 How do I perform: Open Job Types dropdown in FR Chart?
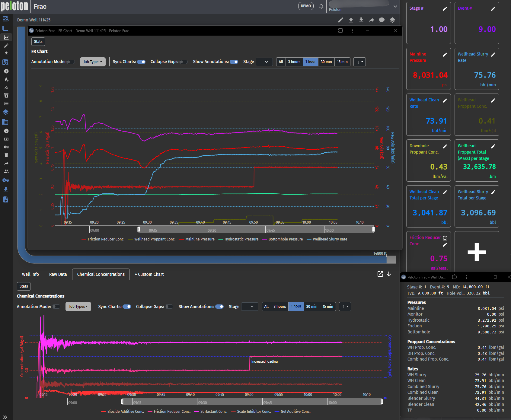pyautogui.click(x=93, y=62)
